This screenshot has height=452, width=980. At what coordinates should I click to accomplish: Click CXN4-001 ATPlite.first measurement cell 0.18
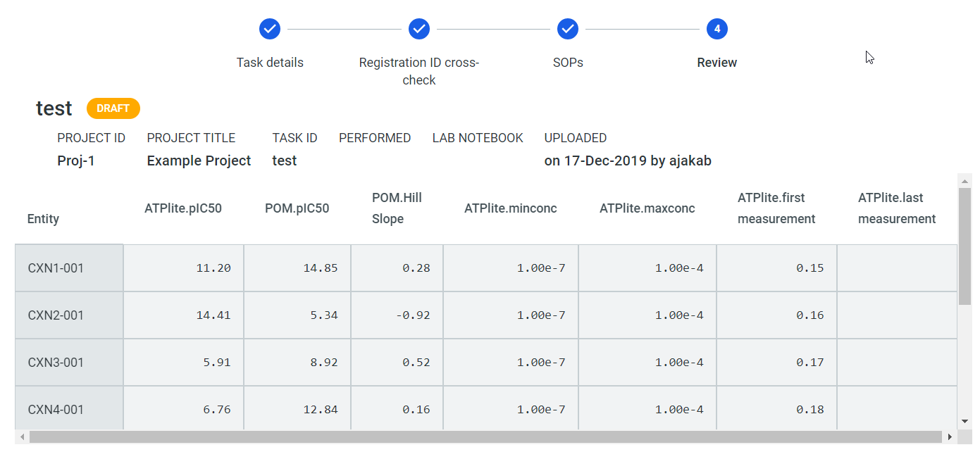810,410
